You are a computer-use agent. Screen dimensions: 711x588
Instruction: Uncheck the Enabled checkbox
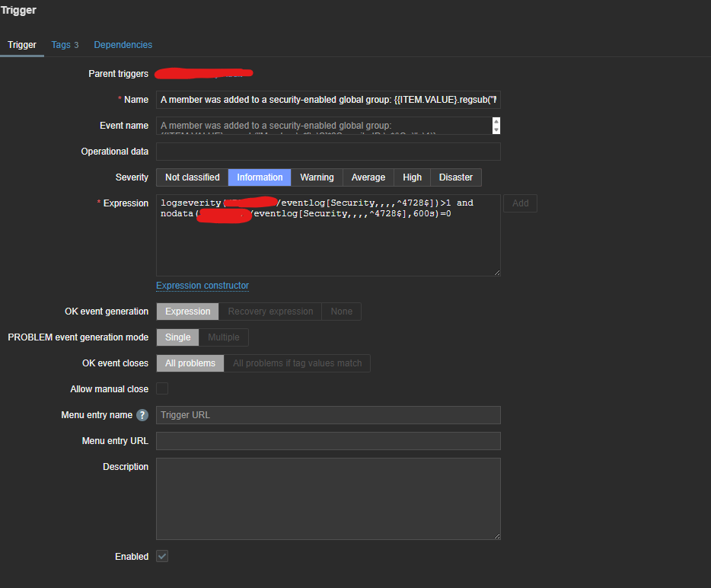pos(162,556)
